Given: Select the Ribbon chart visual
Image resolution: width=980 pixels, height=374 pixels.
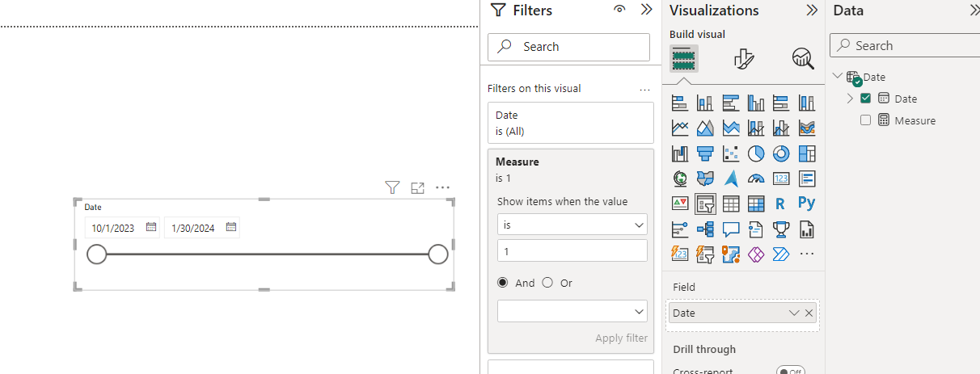Looking at the screenshot, I should pyautogui.click(x=807, y=128).
